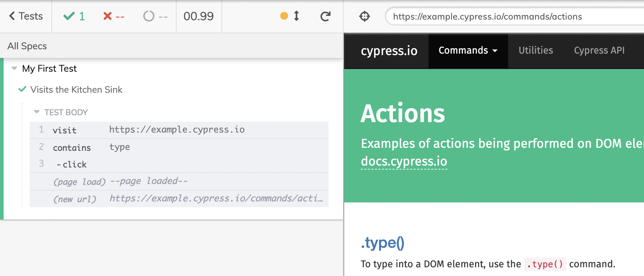This screenshot has width=644, height=276.
Task: Open the Selector Playground crosshair icon
Action: 365,16
